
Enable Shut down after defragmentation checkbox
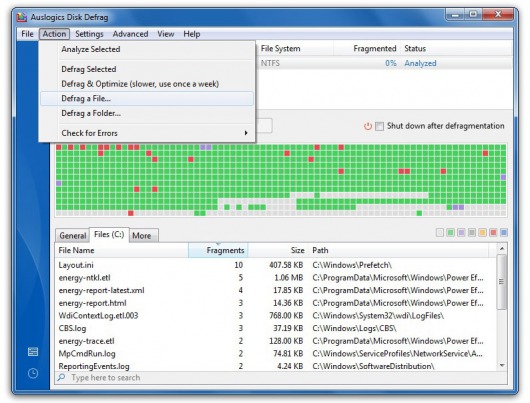380,126
